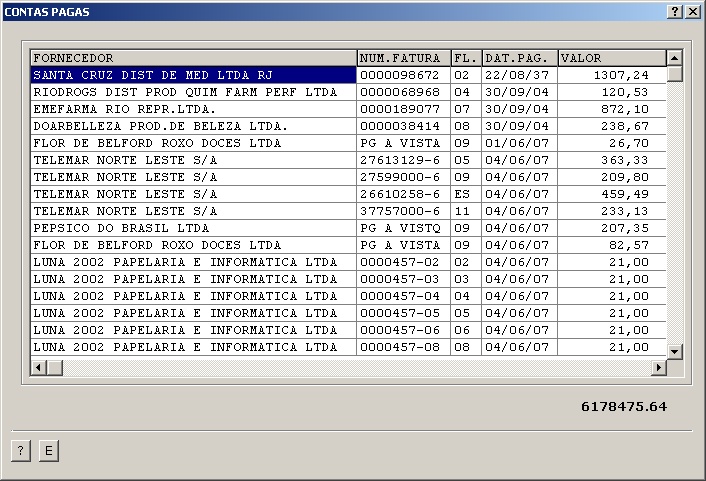The width and height of the screenshot is (706, 481).
Task: Click the NUM.FATURA column header
Action: 404,58
